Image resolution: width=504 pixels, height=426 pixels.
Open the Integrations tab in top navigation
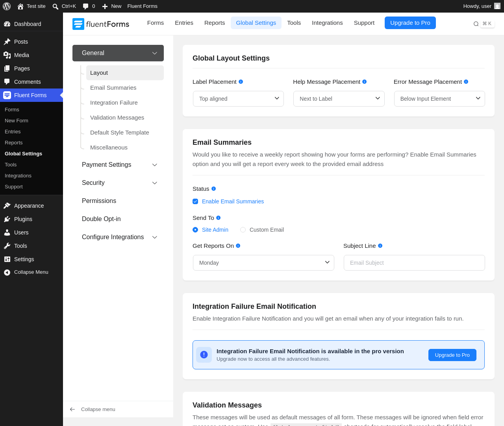point(327,23)
